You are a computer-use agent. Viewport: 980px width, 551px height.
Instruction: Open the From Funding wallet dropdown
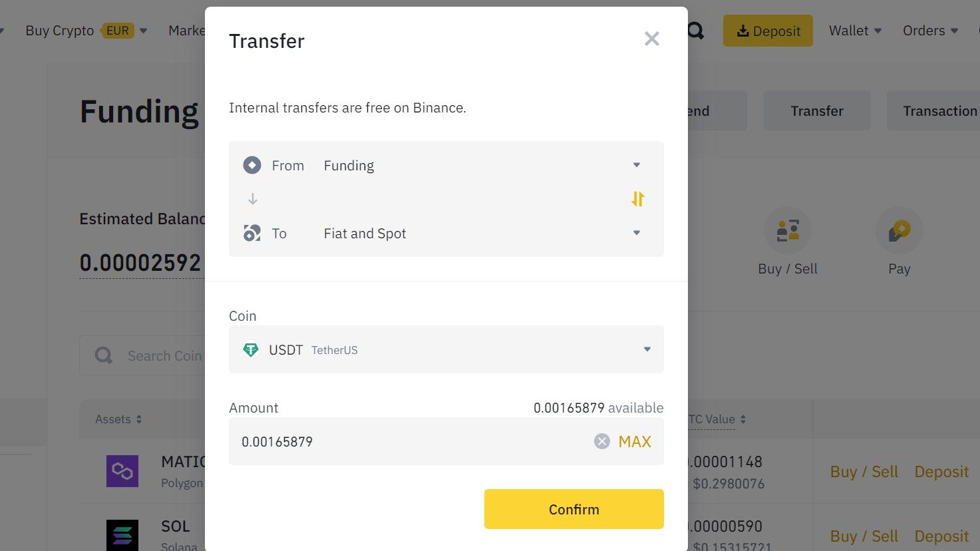tap(636, 164)
